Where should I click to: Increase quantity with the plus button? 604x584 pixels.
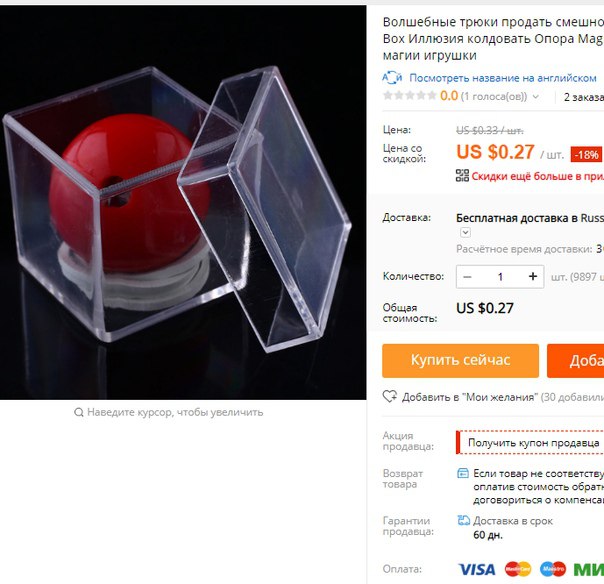533,276
